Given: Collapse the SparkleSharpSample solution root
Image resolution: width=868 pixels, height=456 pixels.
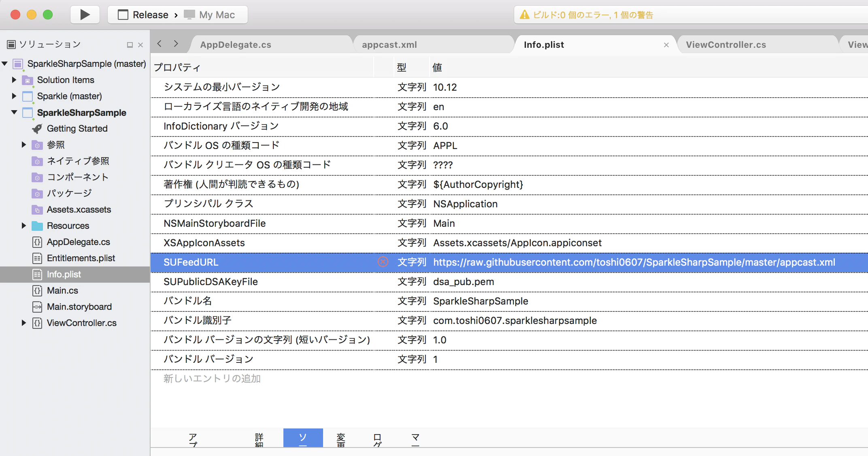Looking at the screenshot, I should tap(5, 64).
